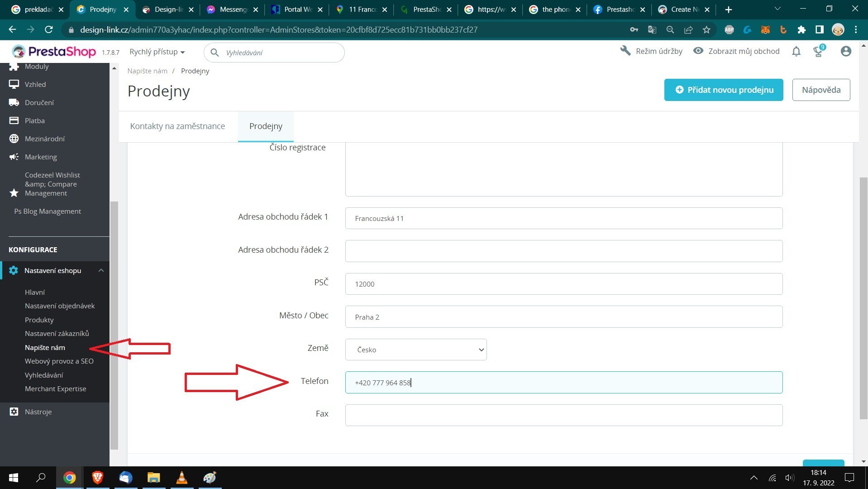The width and height of the screenshot is (868, 489).
Task: Click the Doručení truck icon
Action: click(14, 102)
